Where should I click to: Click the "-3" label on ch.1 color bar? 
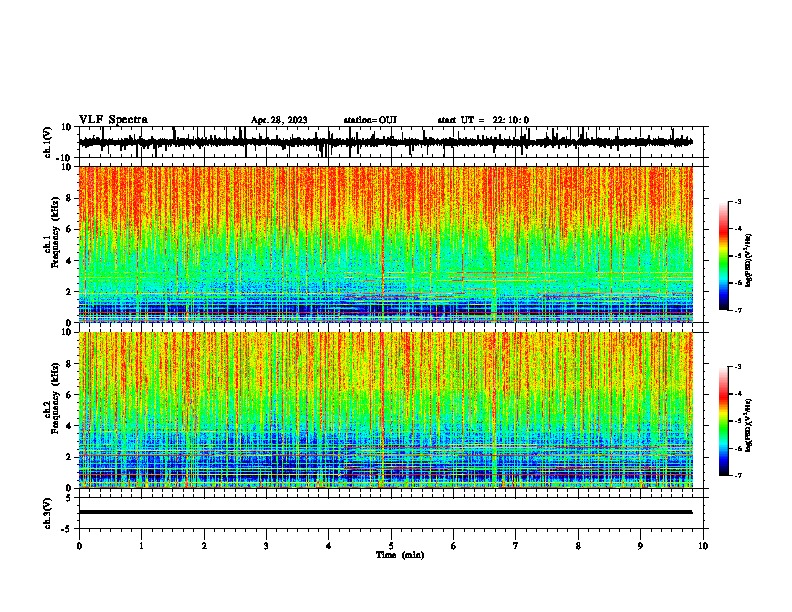coord(737,201)
